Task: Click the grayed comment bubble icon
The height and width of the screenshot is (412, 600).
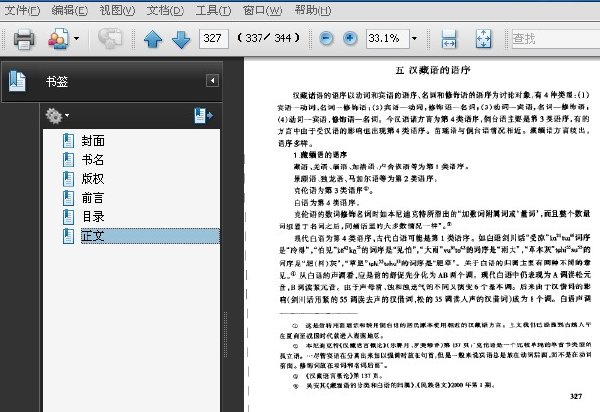Action: tap(110, 38)
